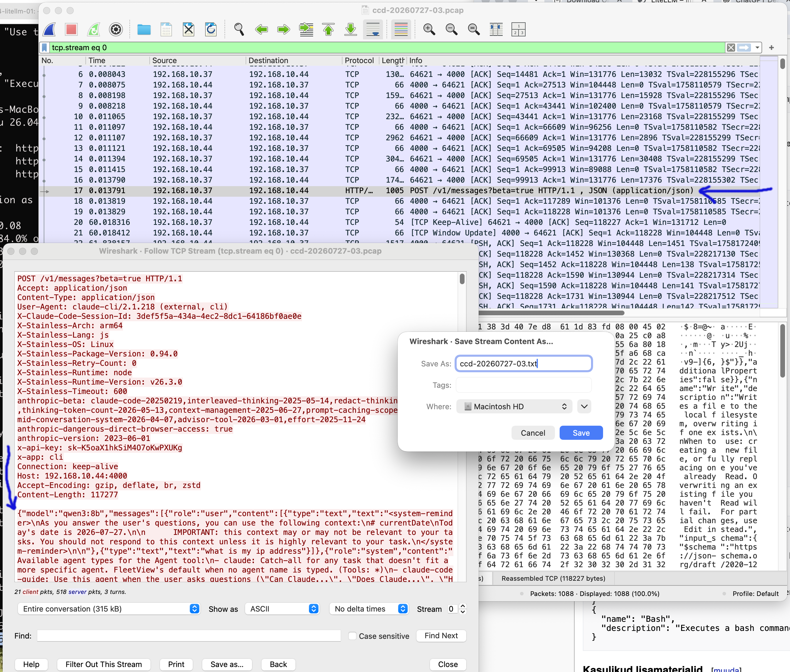This screenshot has height=672, width=790.
Task: Print the stream content
Action: click(x=176, y=664)
